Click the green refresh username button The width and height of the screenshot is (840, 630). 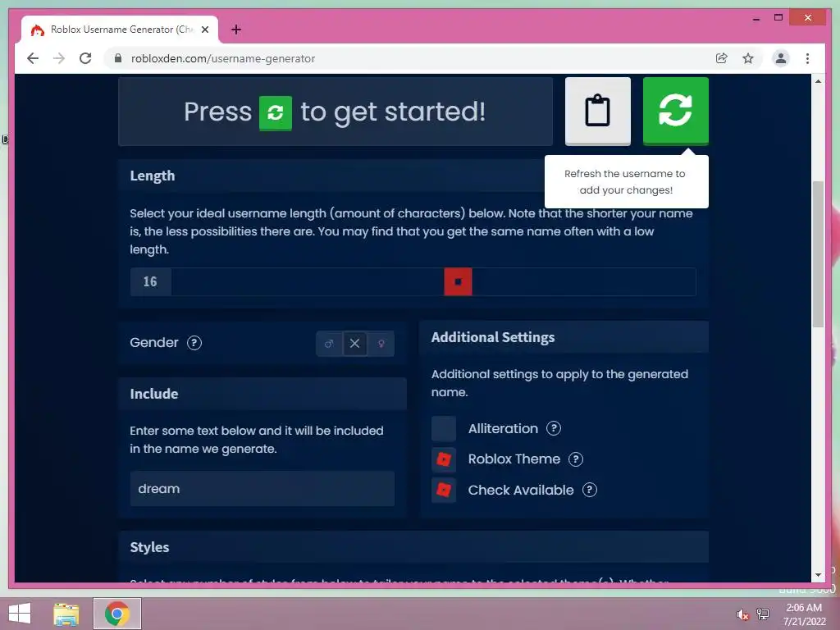pyautogui.click(x=676, y=111)
